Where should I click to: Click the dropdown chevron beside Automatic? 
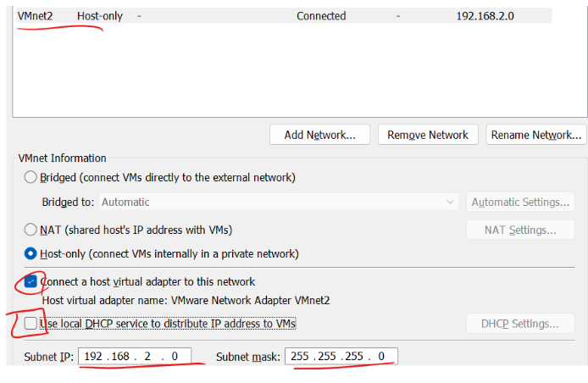pos(450,202)
